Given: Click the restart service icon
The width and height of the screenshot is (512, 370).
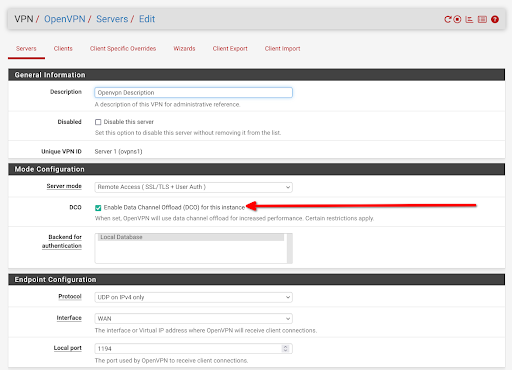Looking at the screenshot, I should point(448,19).
